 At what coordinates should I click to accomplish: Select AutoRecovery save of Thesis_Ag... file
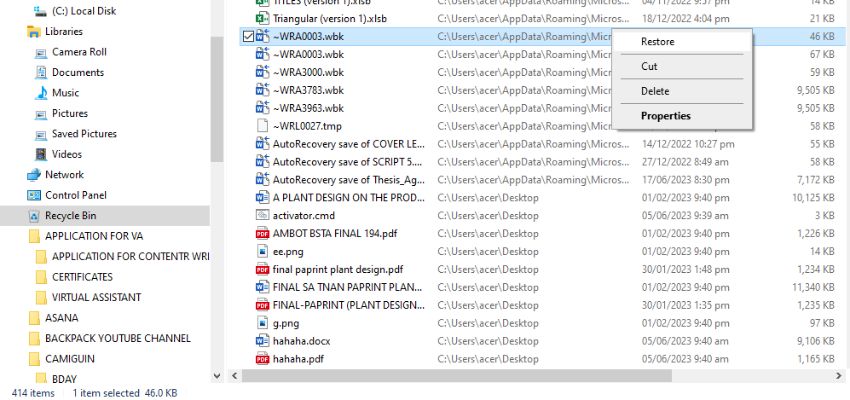click(349, 180)
